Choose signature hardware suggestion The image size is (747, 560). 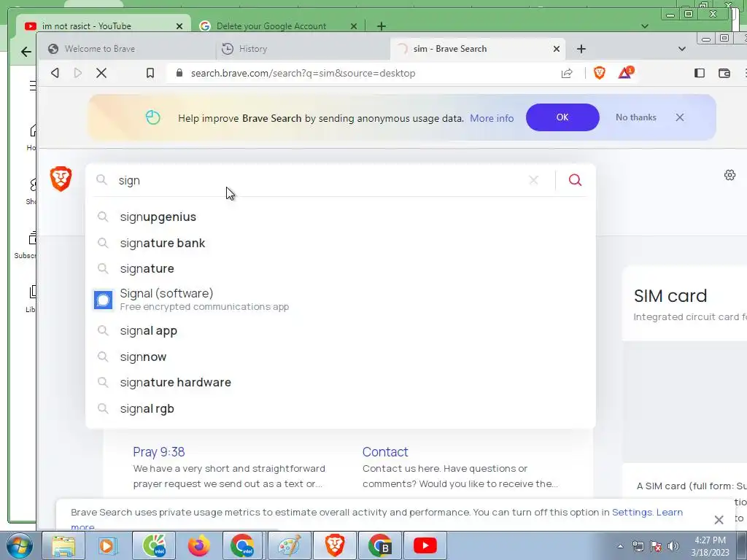point(341,382)
